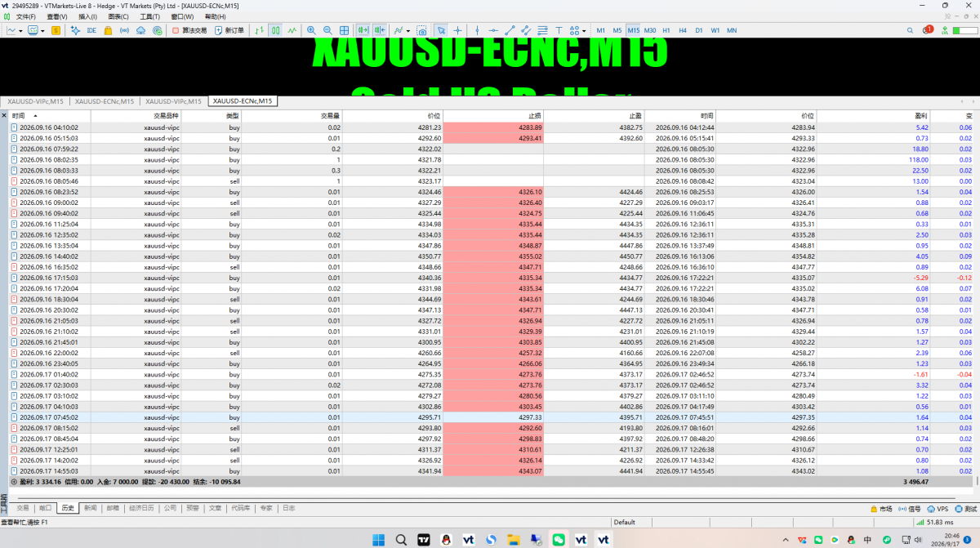This screenshot has width=980, height=548.
Task: Tile chart windows with grid icon
Action: pos(345,30)
